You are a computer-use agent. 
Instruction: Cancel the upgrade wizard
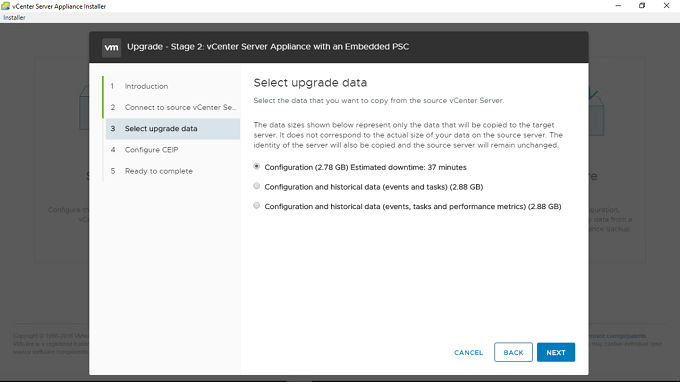[468, 353]
